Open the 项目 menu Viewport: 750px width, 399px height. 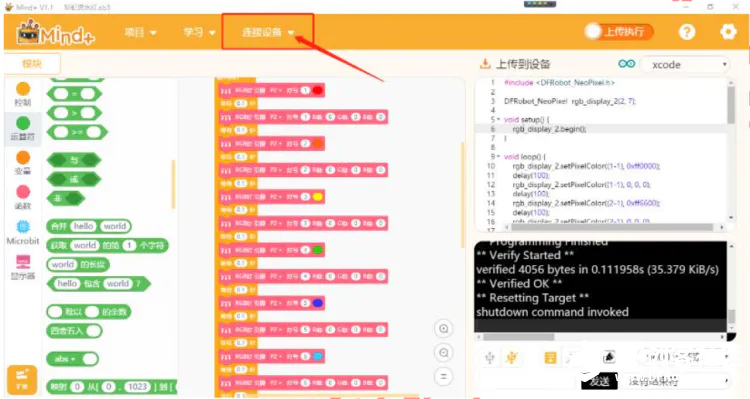pos(140,33)
